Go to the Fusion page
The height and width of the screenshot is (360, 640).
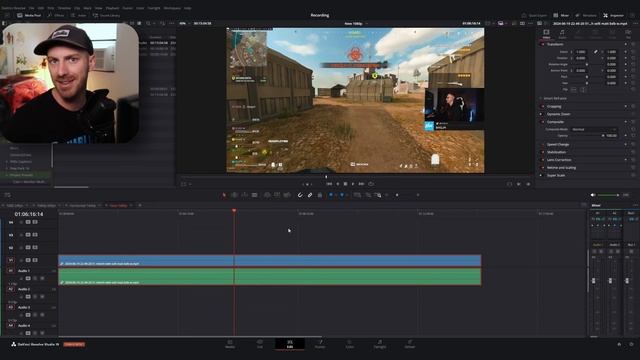320,344
